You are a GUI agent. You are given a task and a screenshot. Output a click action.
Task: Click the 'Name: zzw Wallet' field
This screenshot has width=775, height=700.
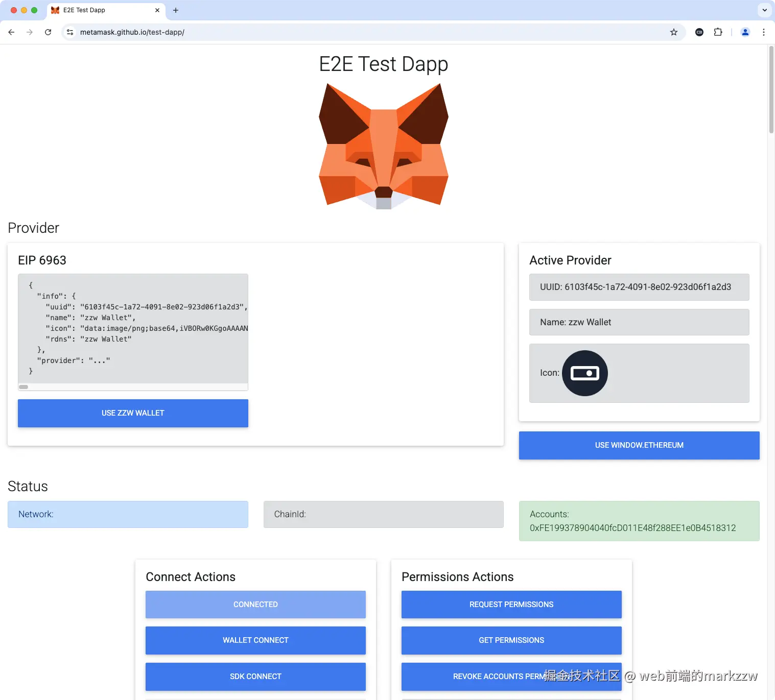(x=639, y=322)
